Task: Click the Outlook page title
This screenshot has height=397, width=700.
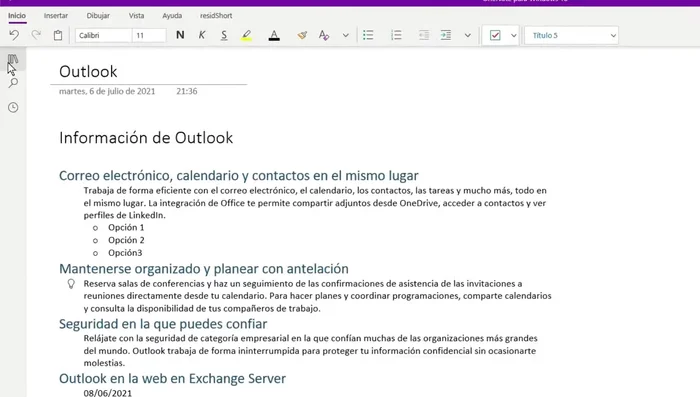Action: pos(88,71)
